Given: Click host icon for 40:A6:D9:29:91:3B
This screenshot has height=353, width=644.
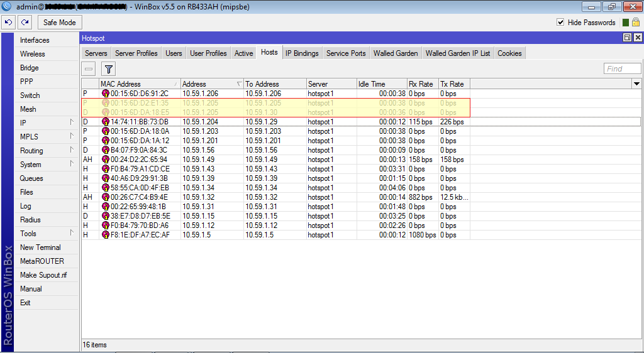Looking at the screenshot, I should point(106,178).
